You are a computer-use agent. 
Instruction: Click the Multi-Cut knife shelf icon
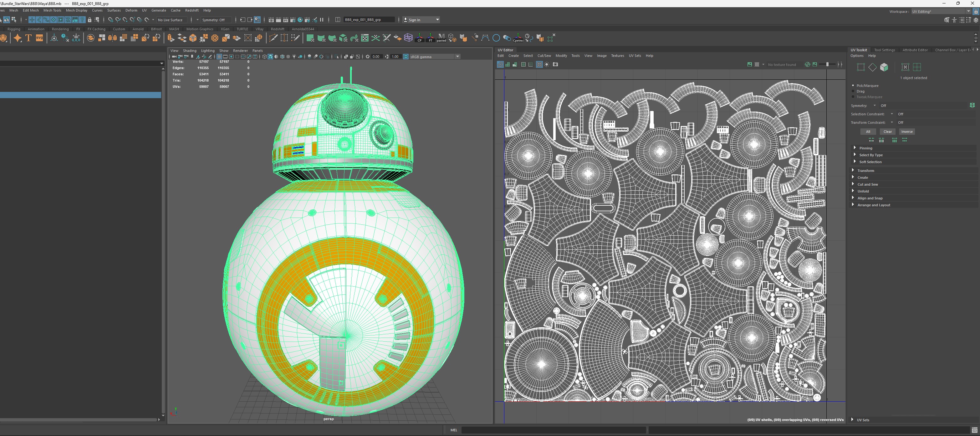(x=273, y=38)
